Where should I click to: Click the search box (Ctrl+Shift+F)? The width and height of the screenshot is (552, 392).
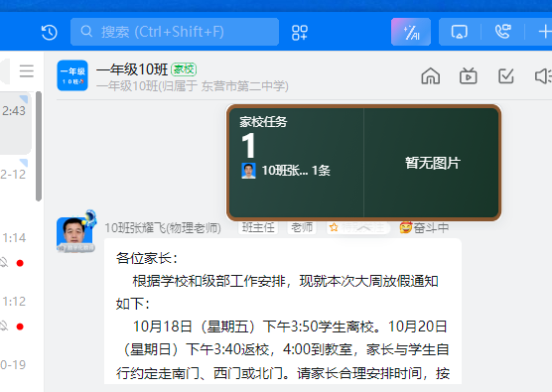click(x=175, y=32)
